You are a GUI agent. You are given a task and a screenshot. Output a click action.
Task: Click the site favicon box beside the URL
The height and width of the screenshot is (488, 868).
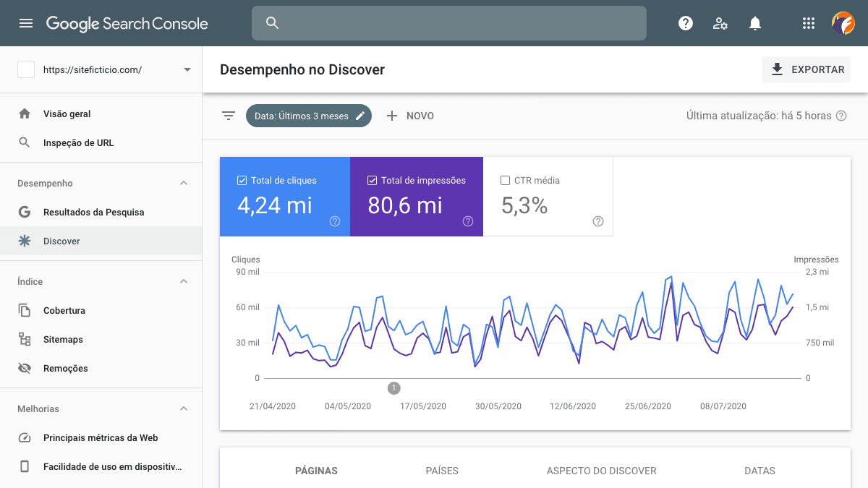point(26,69)
